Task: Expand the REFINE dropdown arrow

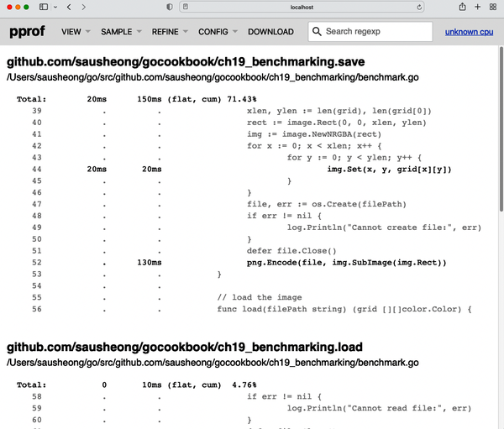Action: pyautogui.click(x=186, y=32)
